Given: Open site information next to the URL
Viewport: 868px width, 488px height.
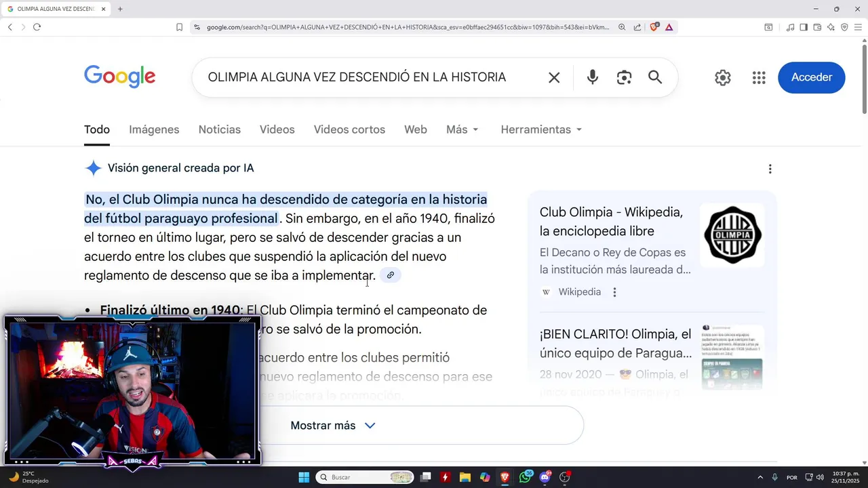Looking at the screenshot, I should click(197, 27).
